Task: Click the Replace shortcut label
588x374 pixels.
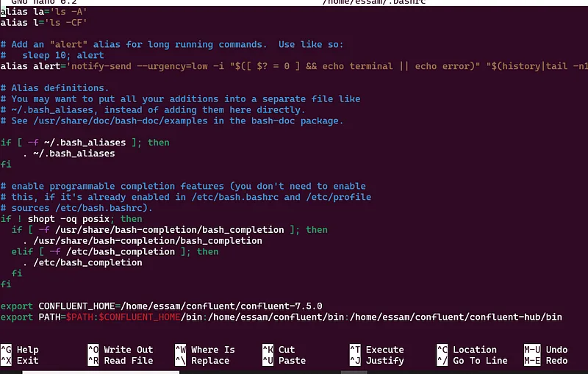Action: [x=212, y=361]
